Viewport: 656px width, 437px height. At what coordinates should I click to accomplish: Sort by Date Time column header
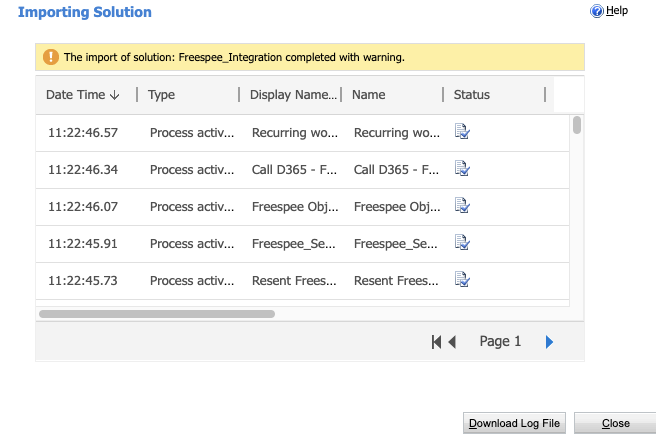tap(83, 95)
